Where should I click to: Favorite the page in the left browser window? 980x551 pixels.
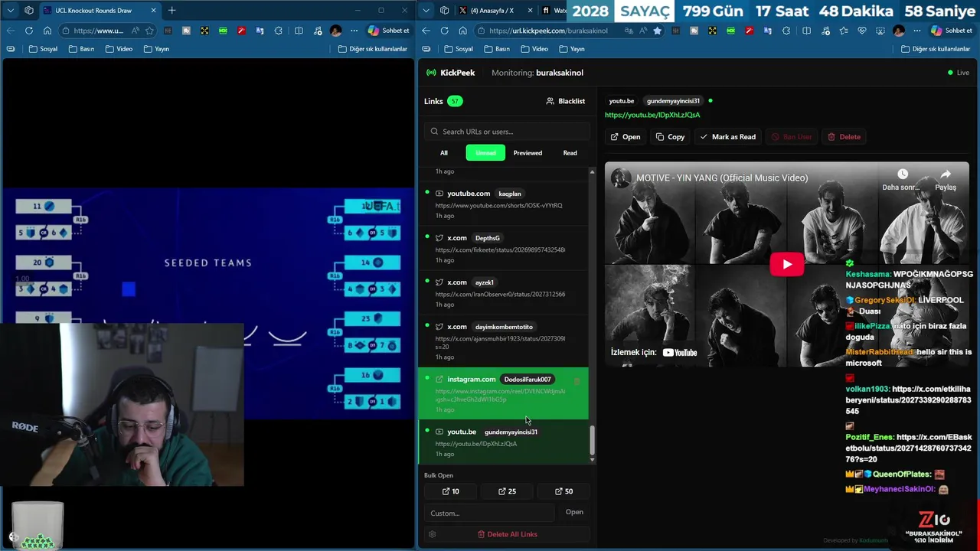(149, 31)
